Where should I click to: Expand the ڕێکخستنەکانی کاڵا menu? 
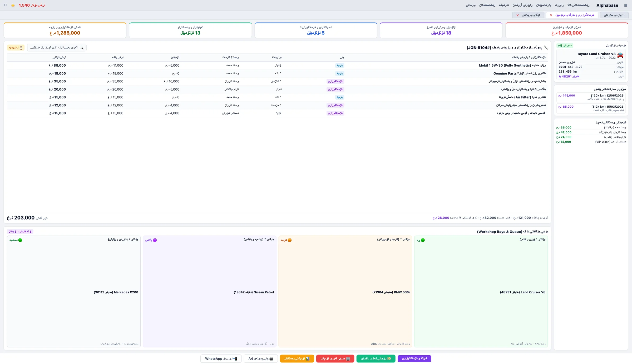pos(578,5)
